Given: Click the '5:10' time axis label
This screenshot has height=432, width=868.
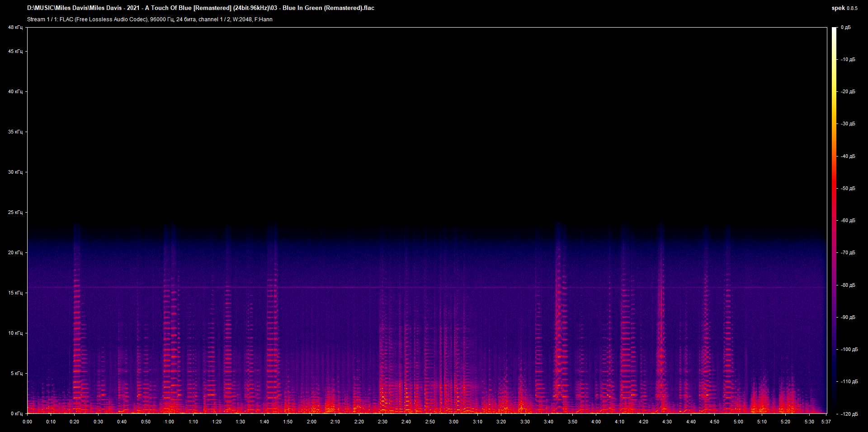Looking at the screenshot, I should point(762,422).
